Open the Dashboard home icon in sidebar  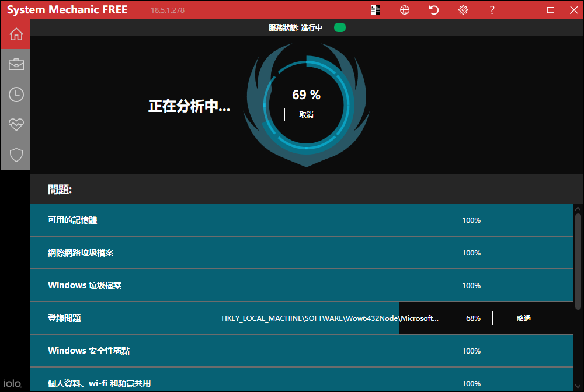(x=16, y=33)
